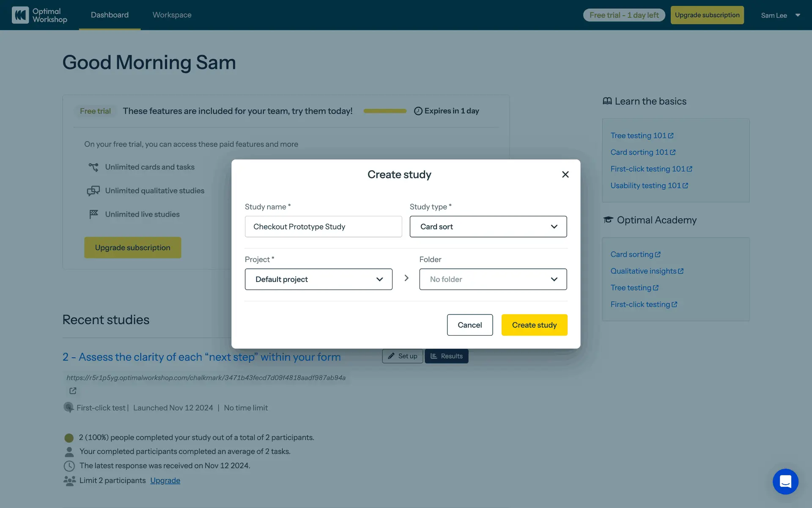Click the external link icon beside Tree testing 101
This screenshot has width=812, height=508.
(x=671, y=135)
